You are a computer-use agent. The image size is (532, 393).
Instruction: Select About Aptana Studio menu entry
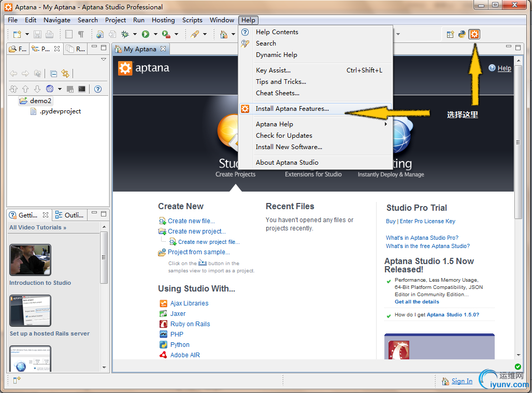pyautogui.click(x=315, y=163)
